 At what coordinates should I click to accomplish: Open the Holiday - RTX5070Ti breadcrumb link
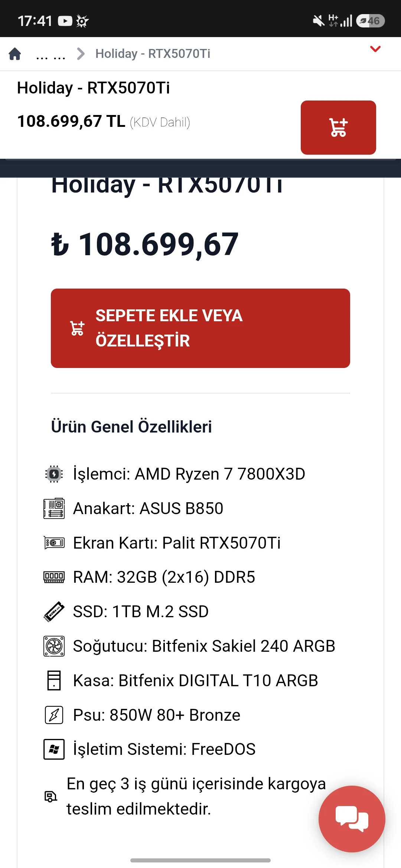[153, 54]
